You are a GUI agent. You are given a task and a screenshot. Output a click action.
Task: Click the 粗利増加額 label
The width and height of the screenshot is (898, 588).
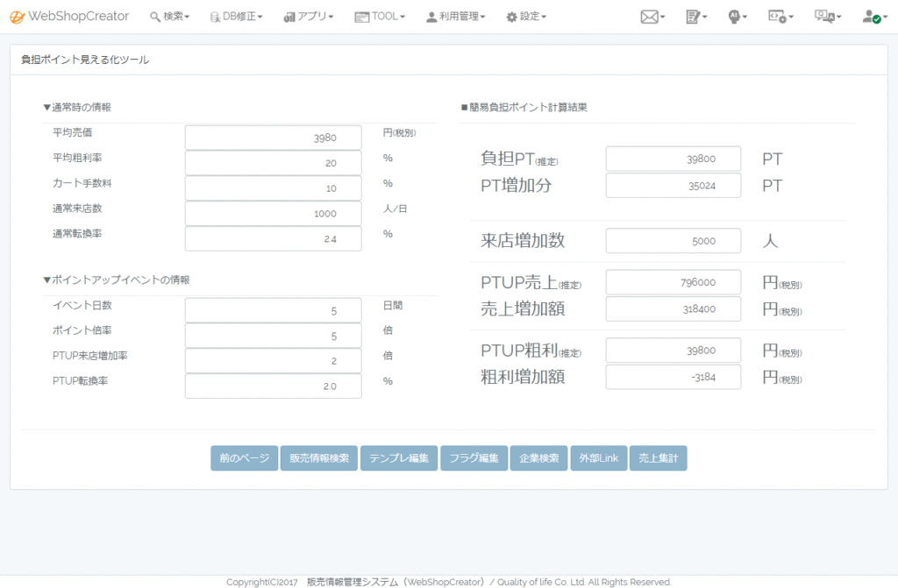523,377
